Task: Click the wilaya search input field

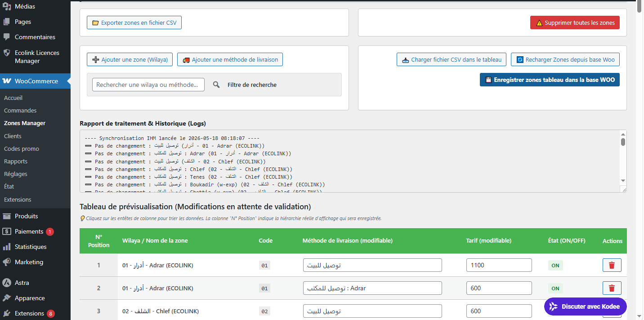Action: pyautogui.click(x=148, y=85)
